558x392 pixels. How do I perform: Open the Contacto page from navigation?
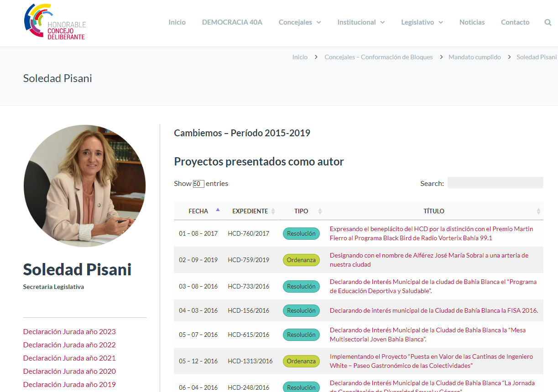tap(515, 22)
